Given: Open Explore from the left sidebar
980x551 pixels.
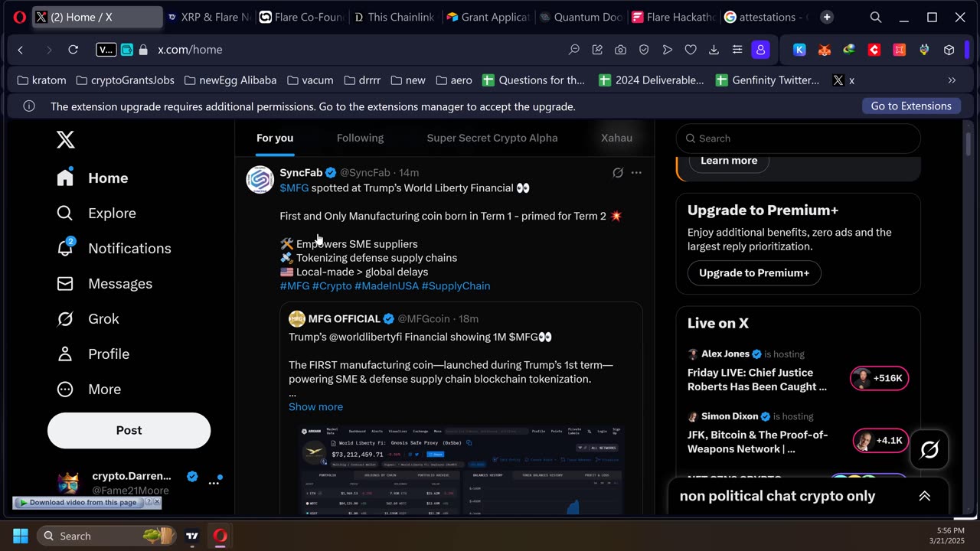Looking at the screenshot, I should pos(96,213).
